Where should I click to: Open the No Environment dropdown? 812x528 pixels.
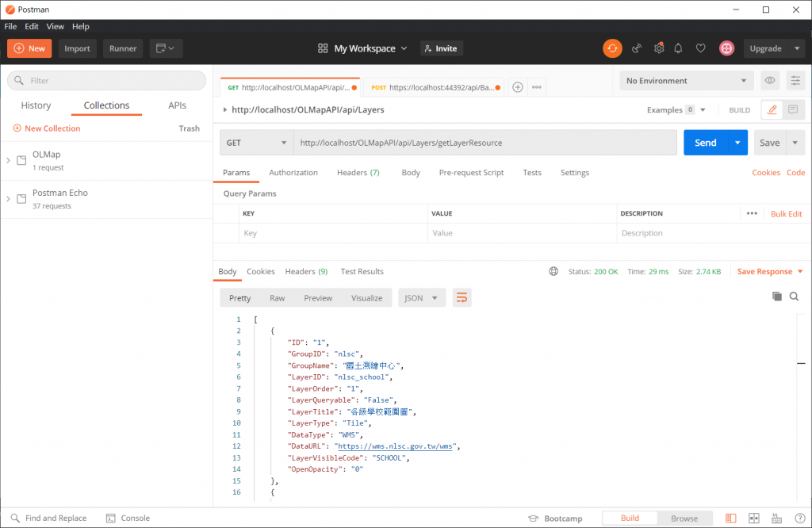tap(687, 80)
